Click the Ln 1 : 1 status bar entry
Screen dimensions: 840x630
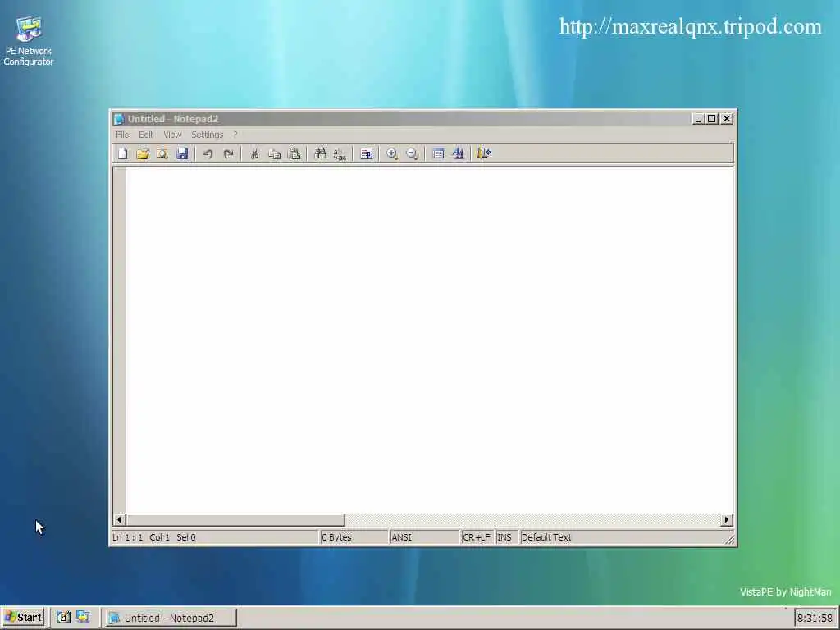127,537
